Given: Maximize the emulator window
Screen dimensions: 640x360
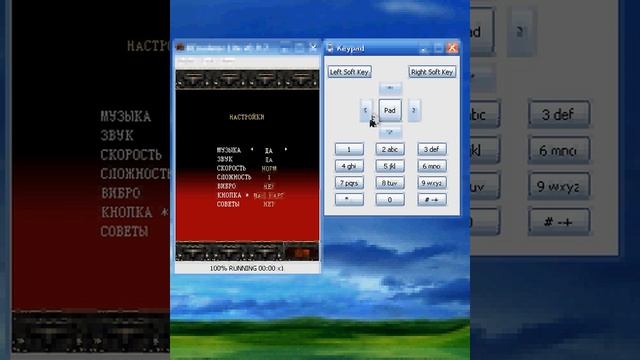Looking at the screenshot, I should pyautogui.click(x=299, y=48).
